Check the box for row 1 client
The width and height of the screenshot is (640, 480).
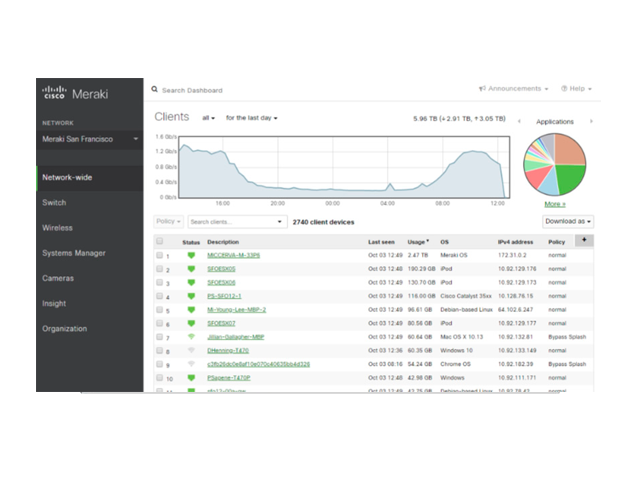click(160, 256)
